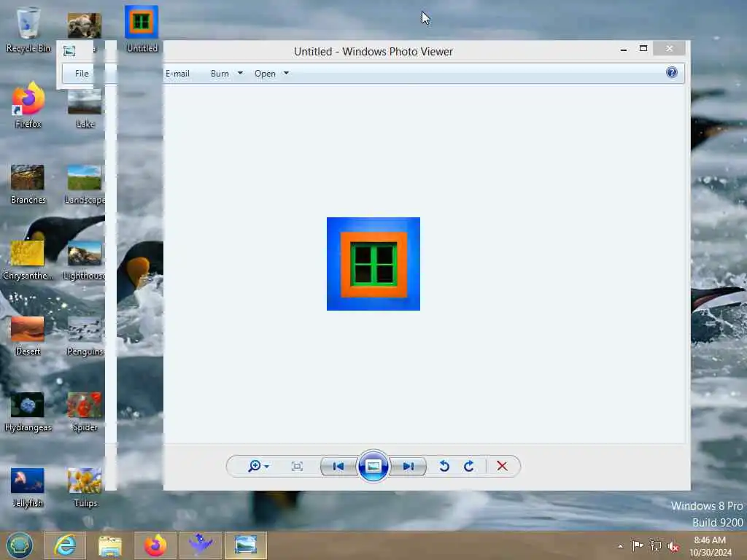Select the Lake desktop image
The image size is (747, 560).
point(85,108)
